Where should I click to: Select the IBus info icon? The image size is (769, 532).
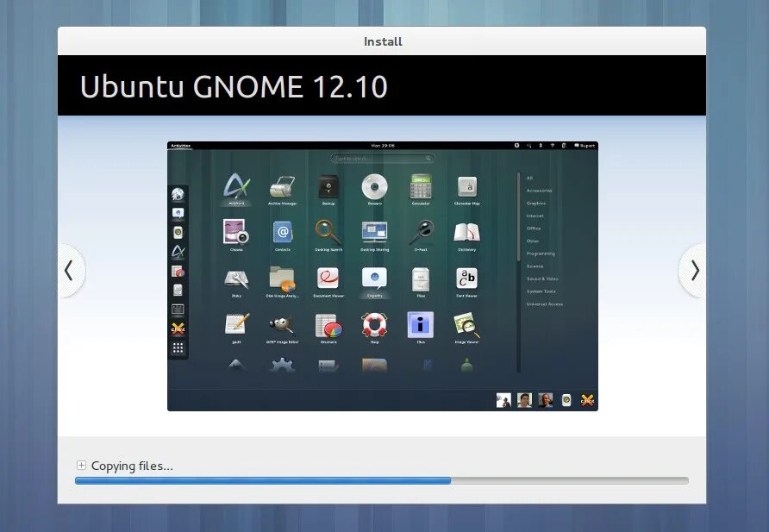click(x=421, y=324)
